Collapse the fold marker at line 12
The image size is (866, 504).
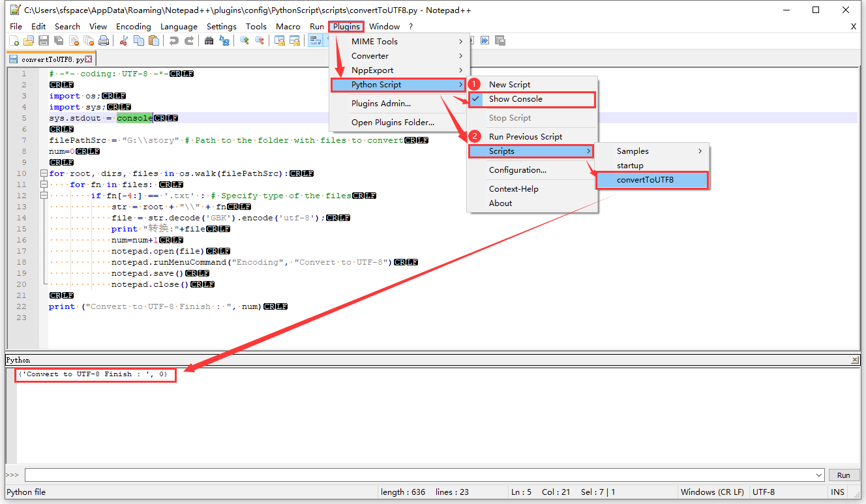pyautogui.click(x=44, y=196)
